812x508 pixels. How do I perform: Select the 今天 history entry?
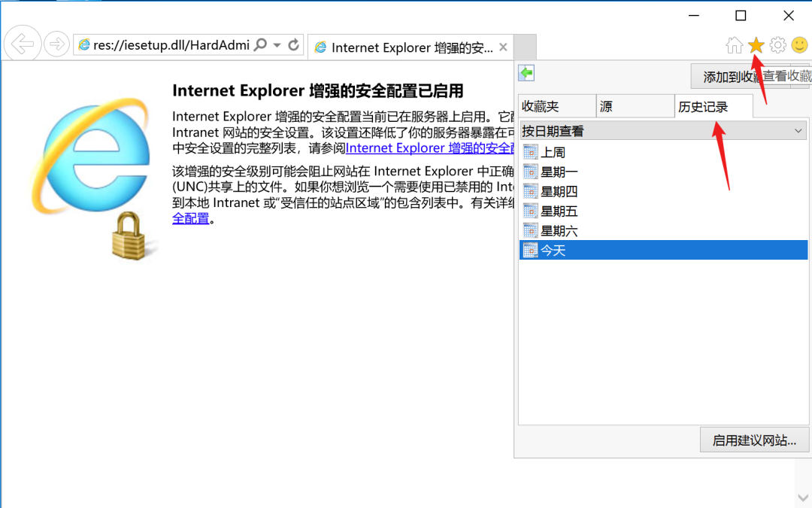click(663, 251)
